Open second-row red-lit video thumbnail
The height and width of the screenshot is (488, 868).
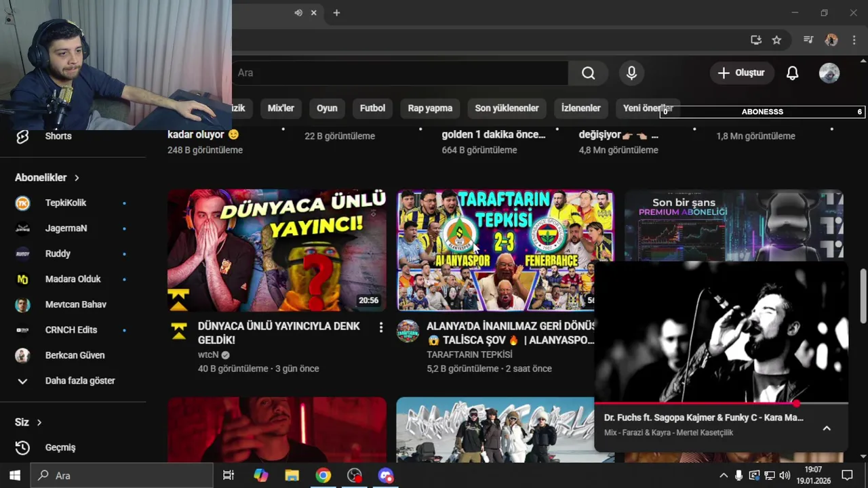pos(277,429)
